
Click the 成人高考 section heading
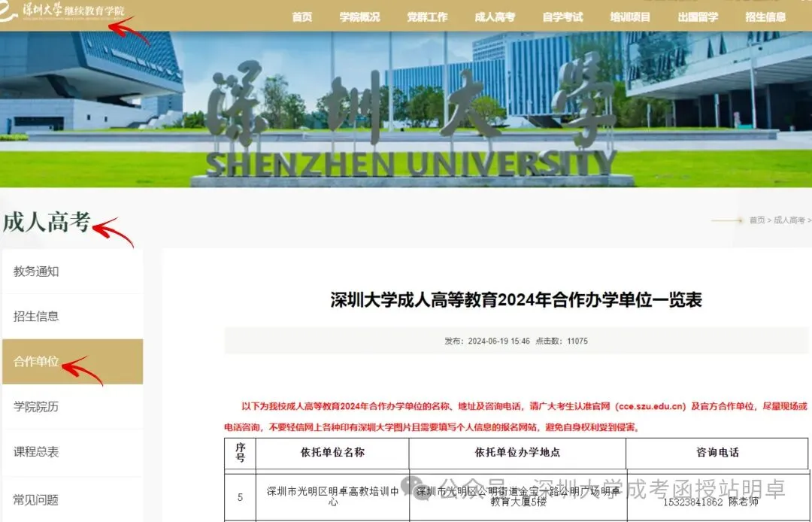[47, 222]
